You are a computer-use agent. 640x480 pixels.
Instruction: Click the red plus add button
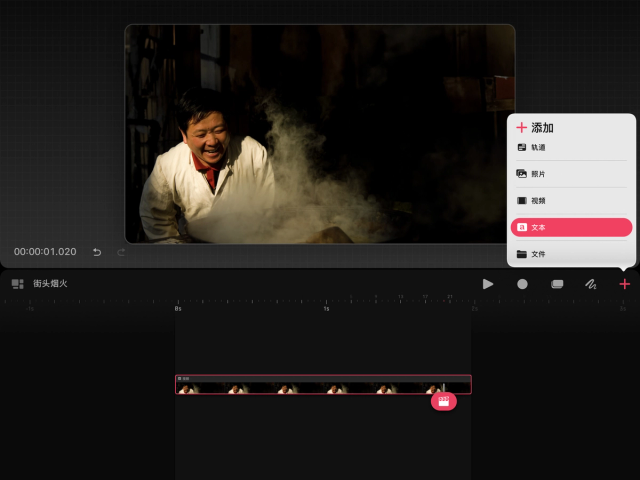(x=624, y=284)
